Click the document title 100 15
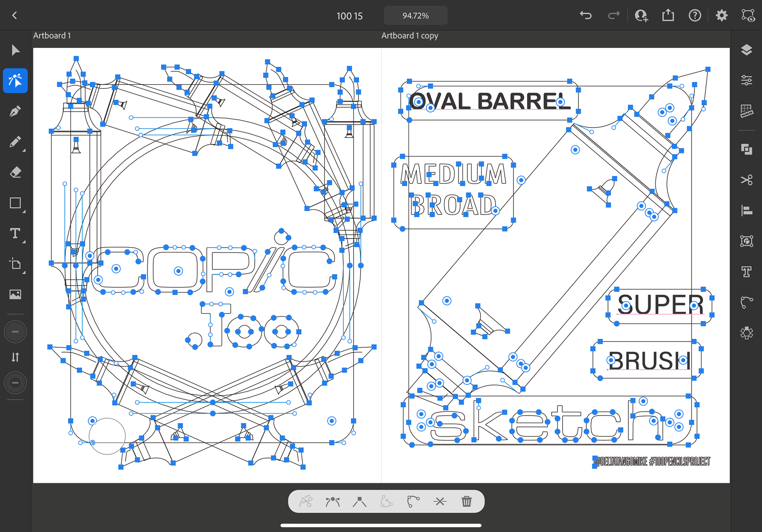762x532 pixels. (x=350, y=16)
